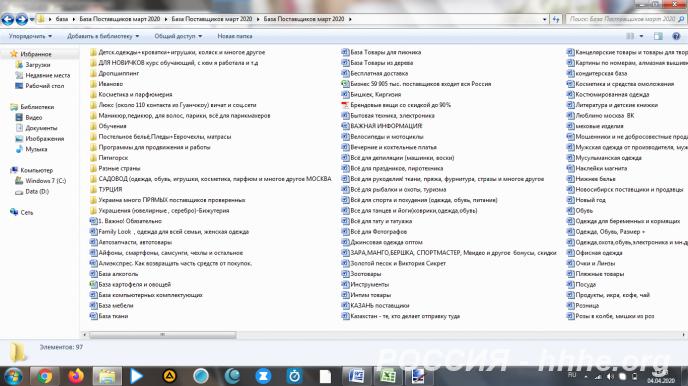Click the volume speaker tray icon
This screenshot has width=688, height=386.
pyautogui.click(x=610, y=377)
